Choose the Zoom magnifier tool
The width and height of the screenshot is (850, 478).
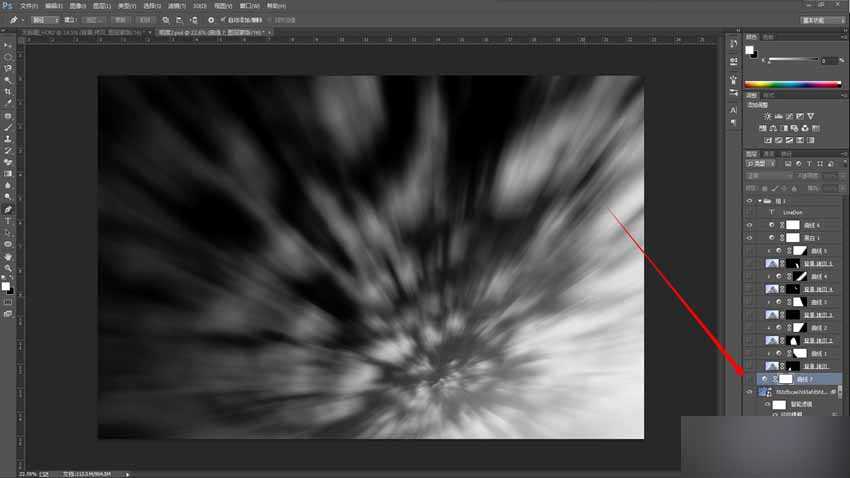[8, 268]
